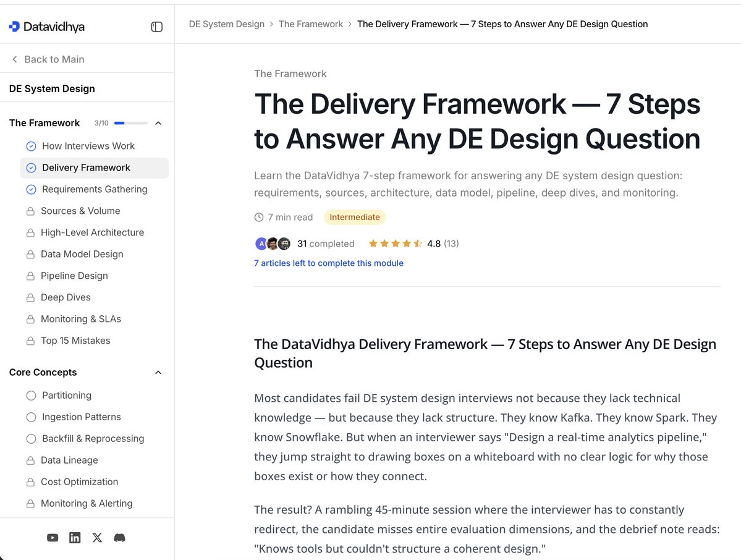The width and height of the screenshot is (741, 560).
Task: Click the lock icon beside High-Level Architecture
Action: [30, 233]
